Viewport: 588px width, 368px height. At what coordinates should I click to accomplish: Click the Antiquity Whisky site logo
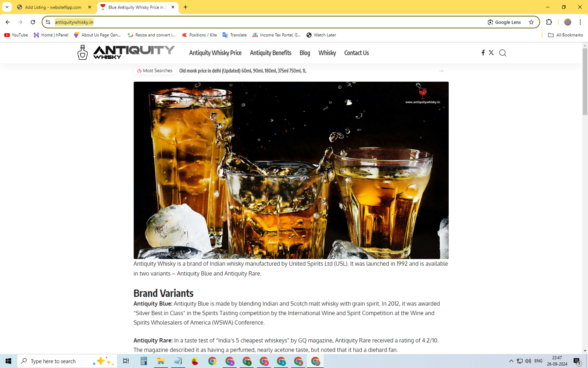click(126, 52)
